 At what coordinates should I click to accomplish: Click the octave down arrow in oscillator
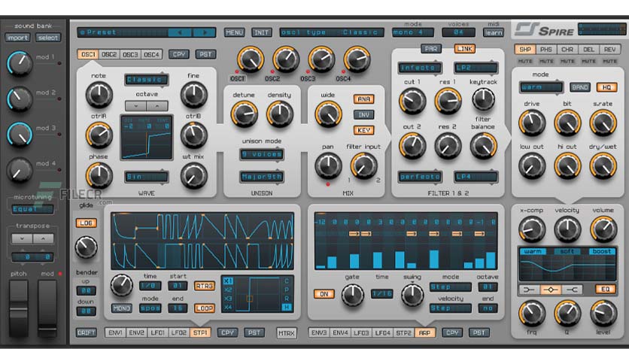(135, 106)
